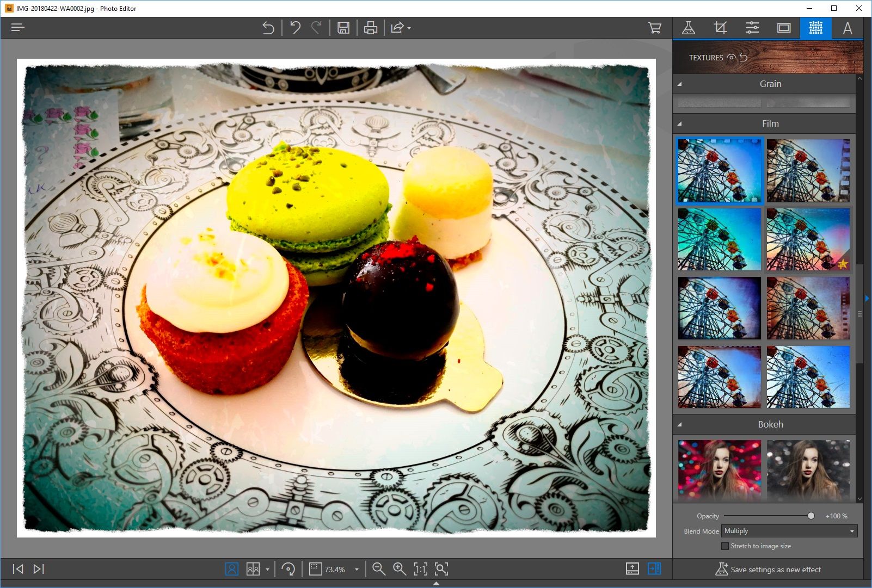872x588 pixels.
Task: Switch to the Textures tab
Action: [815, 28]
